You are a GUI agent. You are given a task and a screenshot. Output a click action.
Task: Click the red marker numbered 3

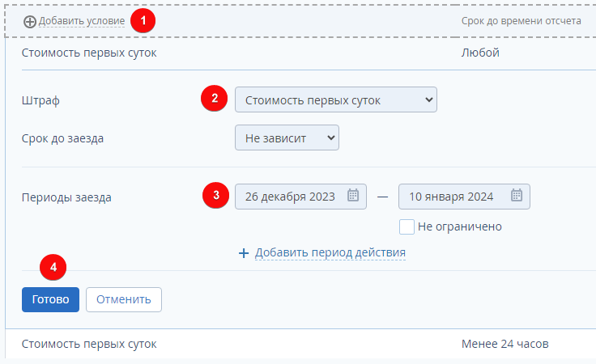(x=215, y=195)
